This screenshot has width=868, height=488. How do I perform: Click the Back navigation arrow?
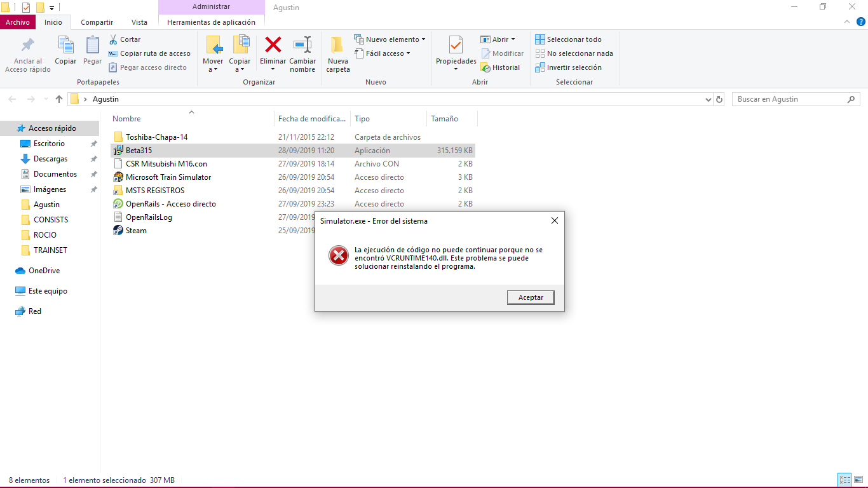pos(13,99)
